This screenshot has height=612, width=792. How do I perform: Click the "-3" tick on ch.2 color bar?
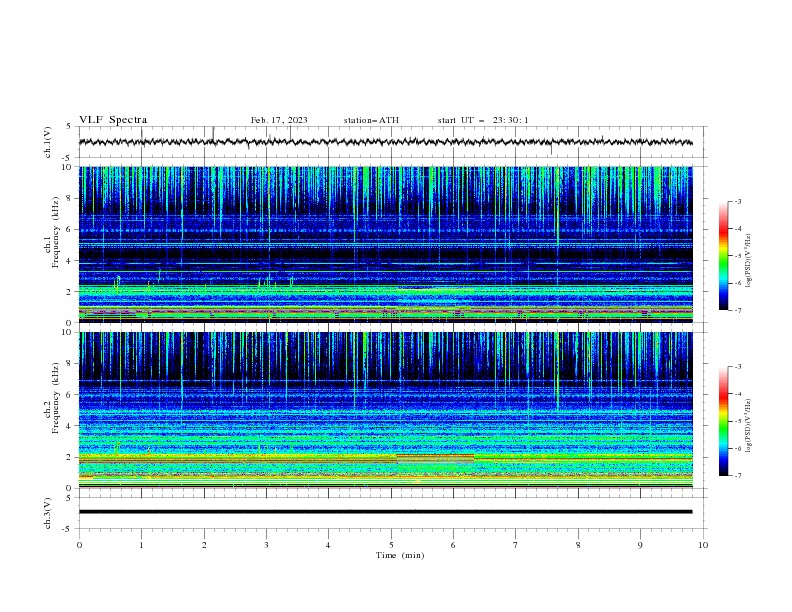[x=737, y=367]
